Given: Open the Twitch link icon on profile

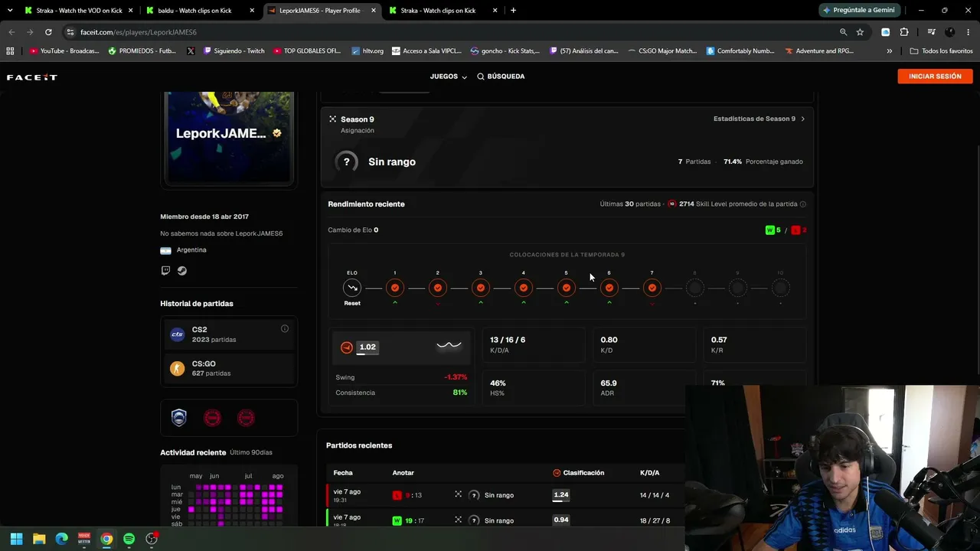Looking at the screenshot, I should 165,270.
